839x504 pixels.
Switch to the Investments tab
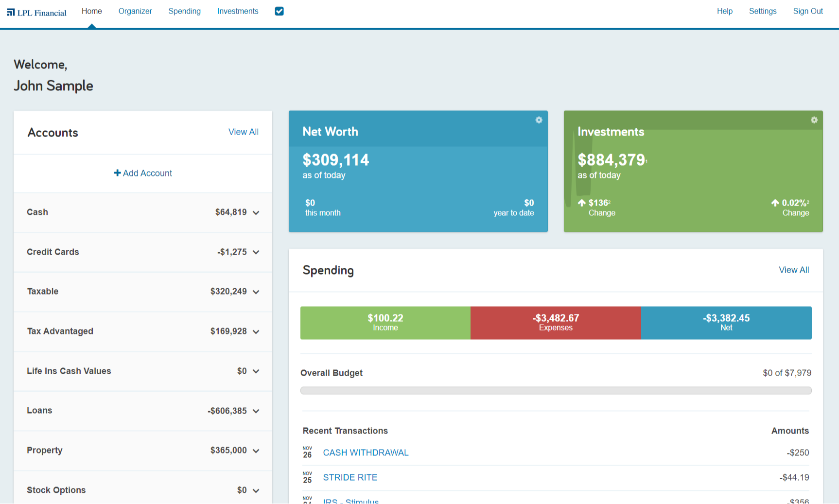(238, 11)
